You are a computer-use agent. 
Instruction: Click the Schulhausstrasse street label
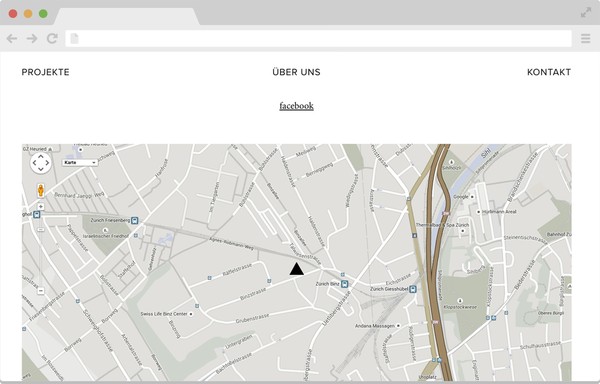[x=540, y=345]
